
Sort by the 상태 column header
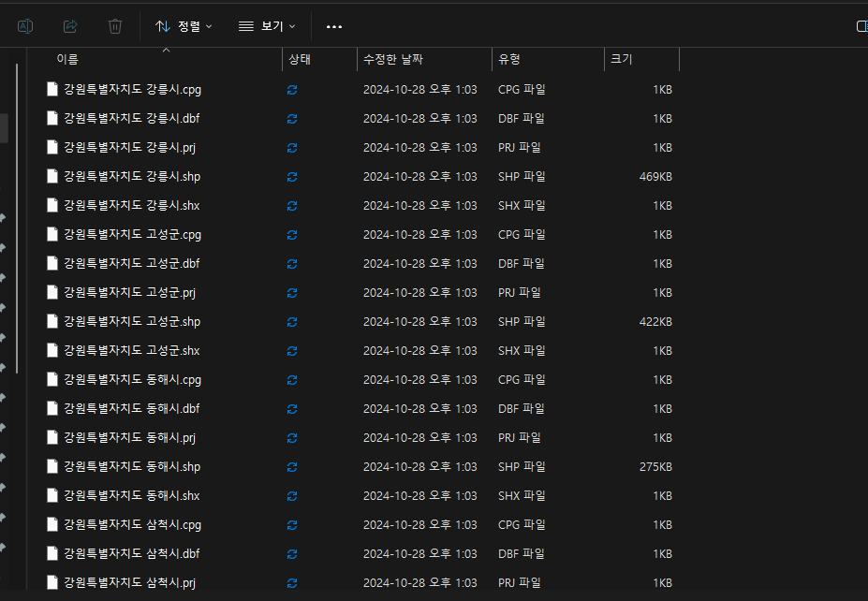click(x=300, y=59)
